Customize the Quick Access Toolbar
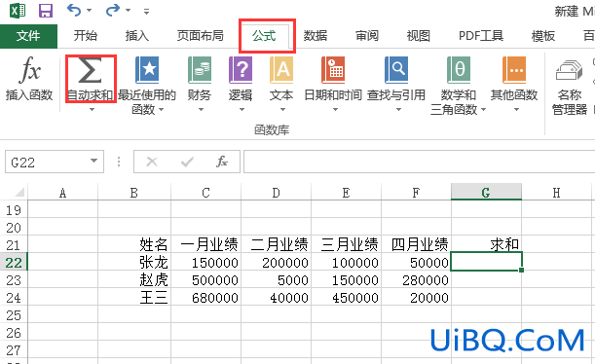This screenshot has height=364, width=595. click(146, 12)
